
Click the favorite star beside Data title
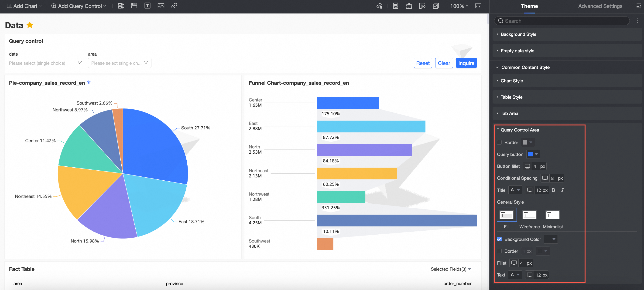pos(30,25)
